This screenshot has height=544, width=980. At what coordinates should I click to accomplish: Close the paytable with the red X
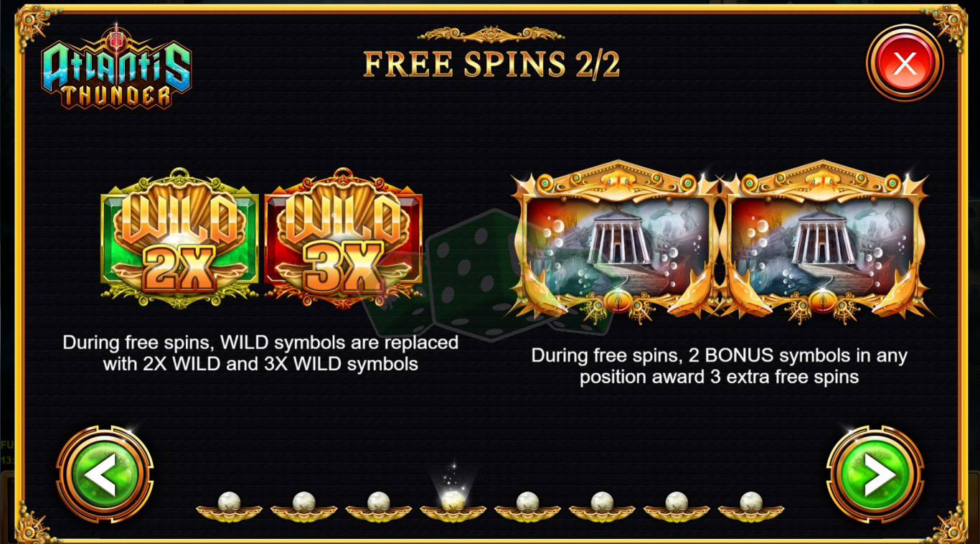905,64
